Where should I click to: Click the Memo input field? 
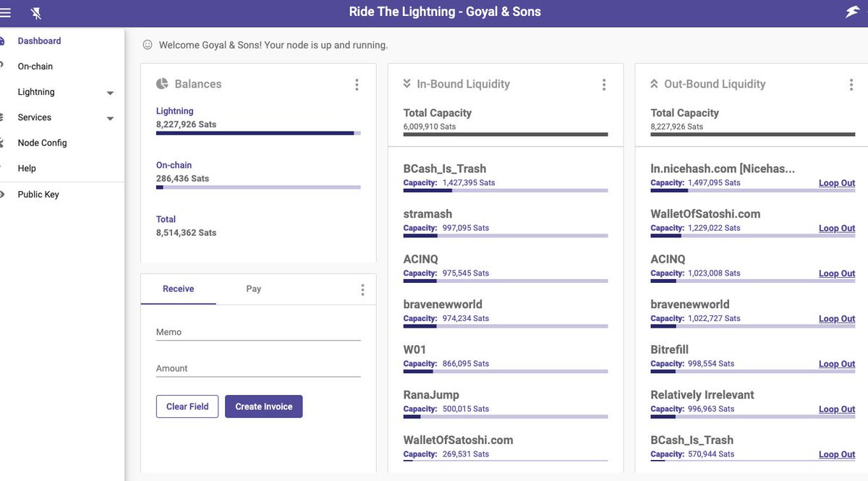click(x=258, y=332)
